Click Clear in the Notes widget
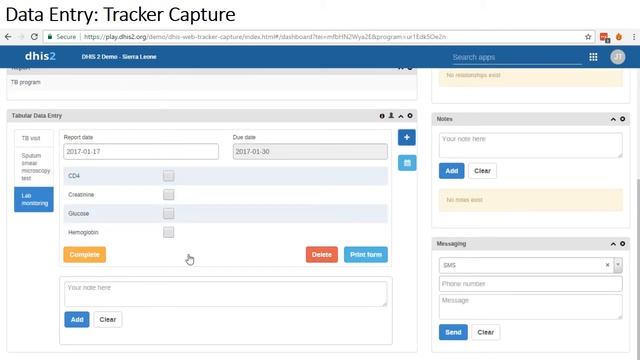The image size is (640, 360). [482, 171]
